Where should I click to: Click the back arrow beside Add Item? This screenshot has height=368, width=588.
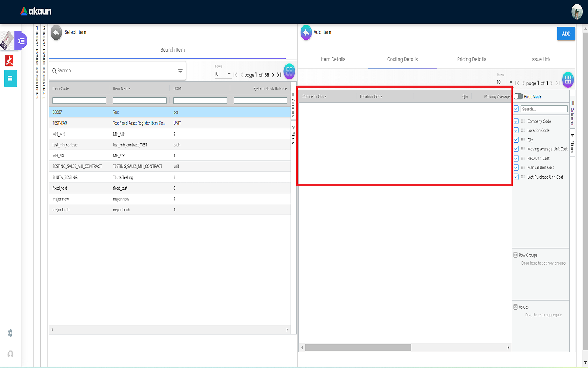coord(306,33)
